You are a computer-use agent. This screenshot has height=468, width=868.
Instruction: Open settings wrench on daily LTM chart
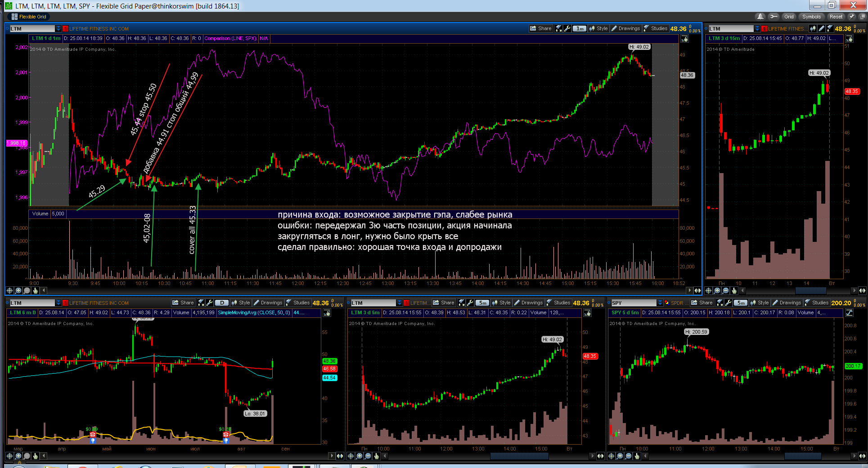pos(210,303)
